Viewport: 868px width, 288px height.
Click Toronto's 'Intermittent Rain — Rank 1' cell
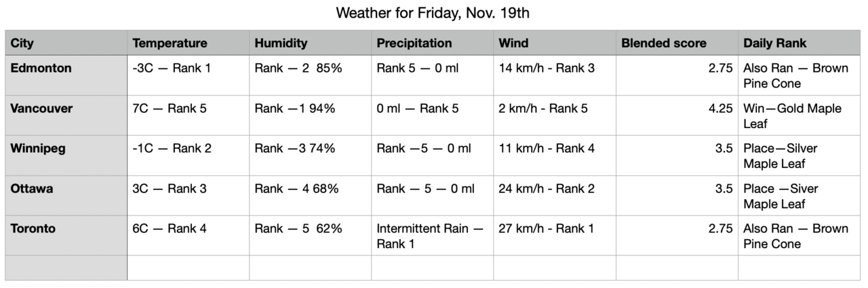click(x=432, y=236)
